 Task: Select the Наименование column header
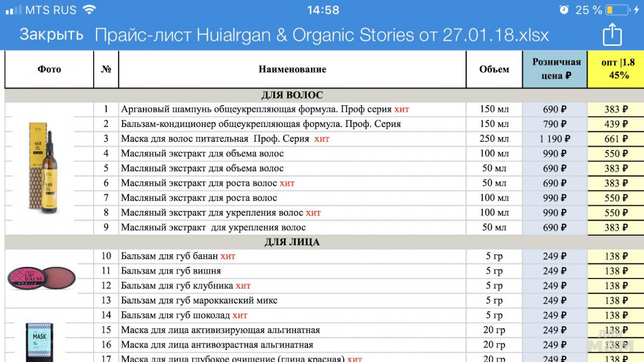pos(292,69)
